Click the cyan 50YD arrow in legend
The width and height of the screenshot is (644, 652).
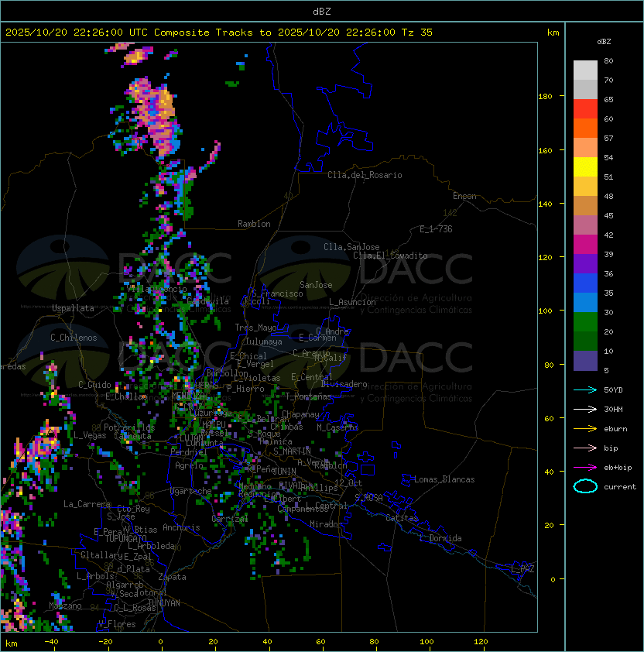(585, 389)
